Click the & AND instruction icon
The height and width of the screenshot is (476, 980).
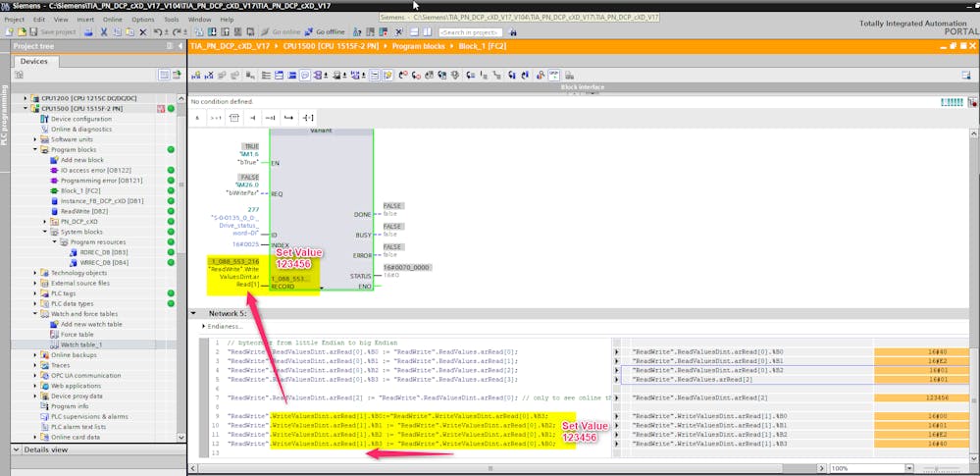pos(197,117)
